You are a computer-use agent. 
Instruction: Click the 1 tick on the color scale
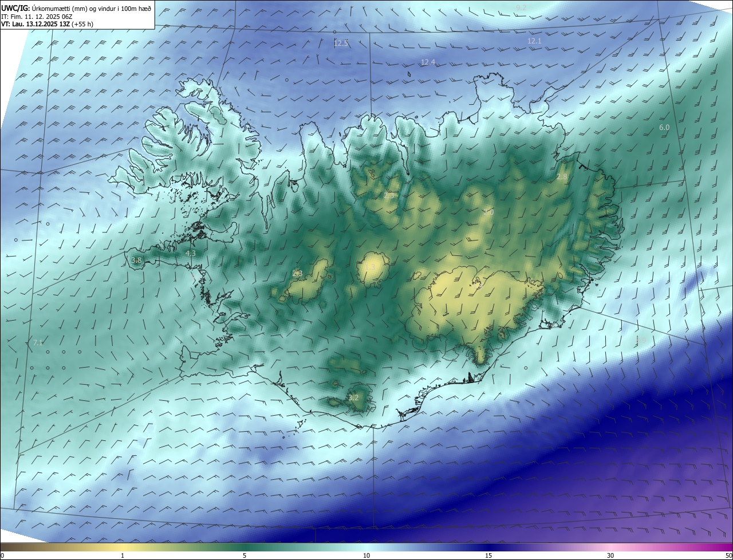coord(123,555)
